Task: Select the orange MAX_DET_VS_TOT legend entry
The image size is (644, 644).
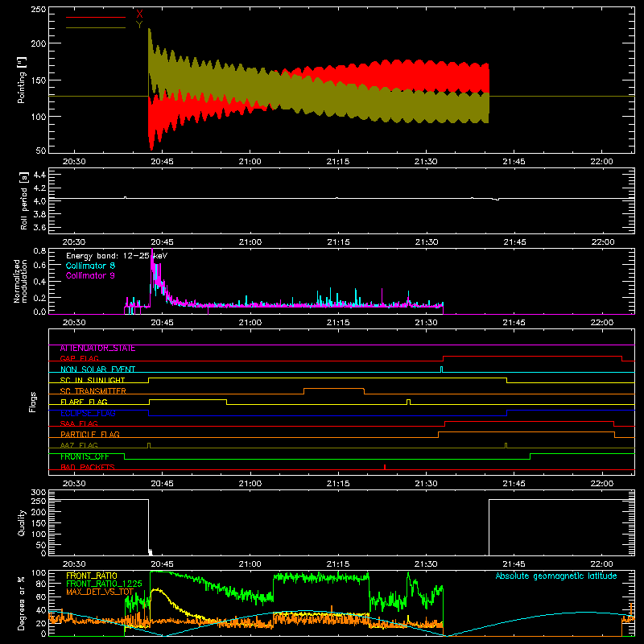Action: pos(100,592)
